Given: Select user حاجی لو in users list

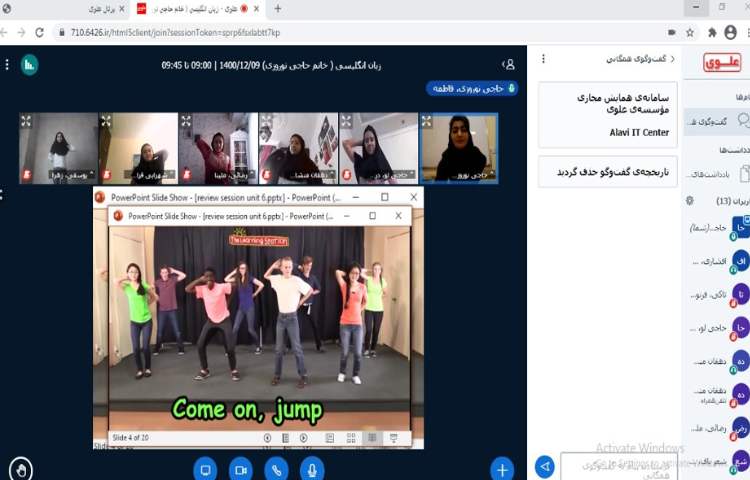Looking at the screenshot, I should pyautogui.click(x=717, y=328).
